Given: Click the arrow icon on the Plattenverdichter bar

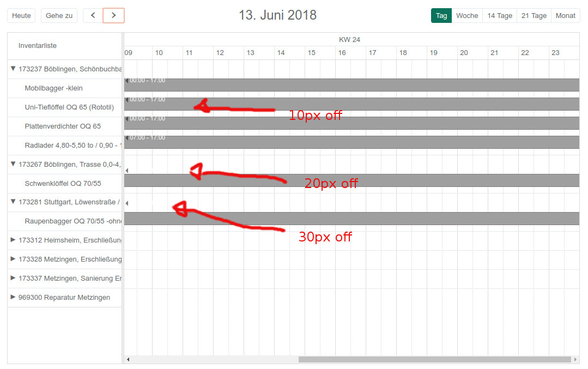Looking at the screenshot, I should (127, 118).
